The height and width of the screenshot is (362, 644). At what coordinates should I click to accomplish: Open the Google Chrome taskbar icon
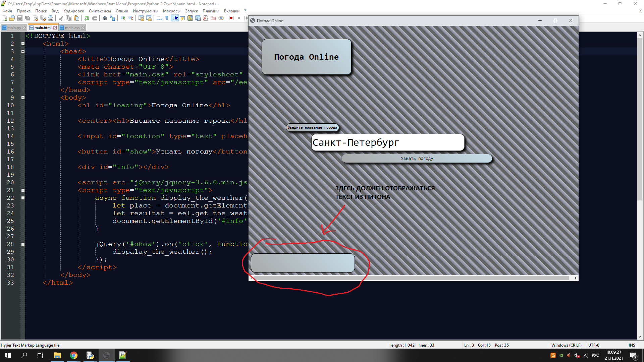(74, 355)
